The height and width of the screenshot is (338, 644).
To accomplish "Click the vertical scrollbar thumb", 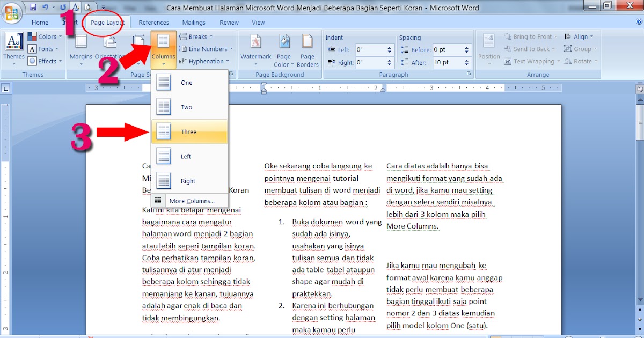I will click(640, 122).
